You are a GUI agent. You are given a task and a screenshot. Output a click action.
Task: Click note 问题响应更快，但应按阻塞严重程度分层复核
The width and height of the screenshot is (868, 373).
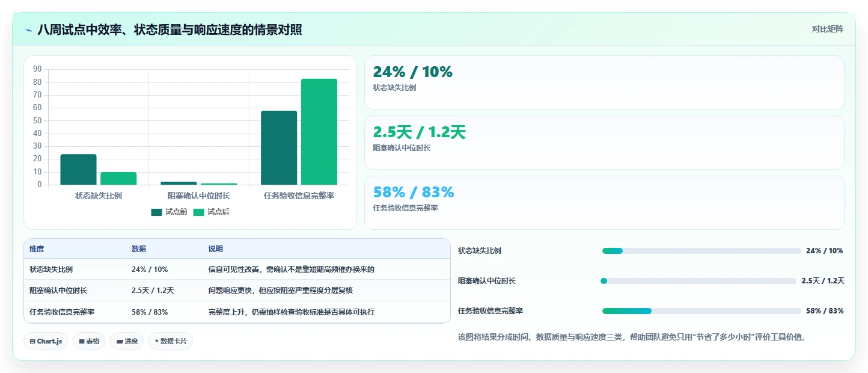coord(281,291)
